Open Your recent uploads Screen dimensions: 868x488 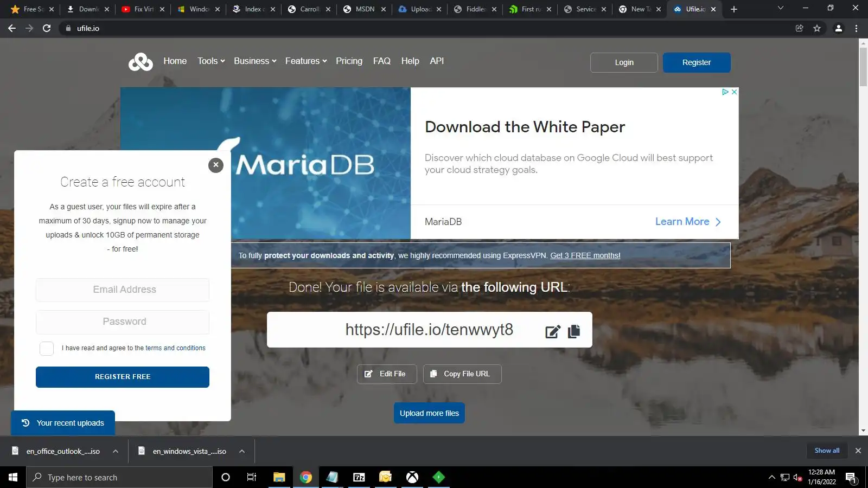click(63, 423)
